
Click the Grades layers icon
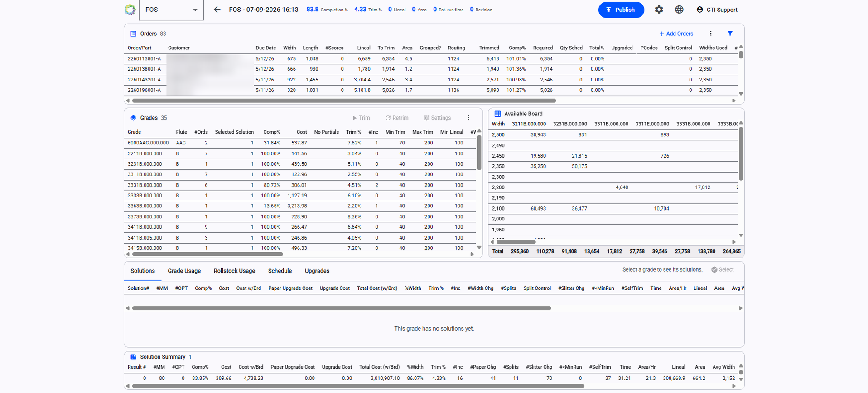point(133,118)
